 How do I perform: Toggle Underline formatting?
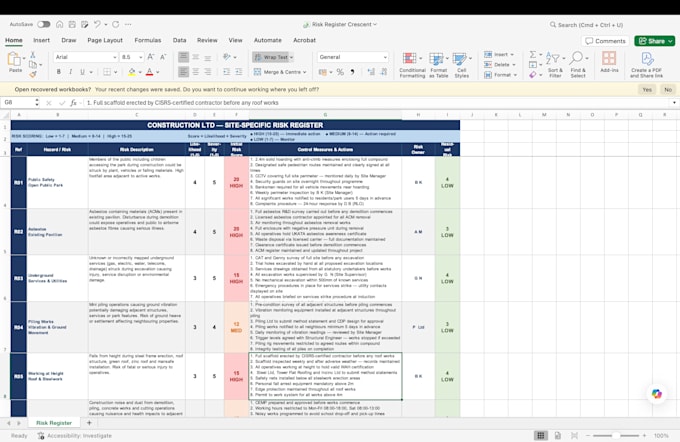pos(82,72)
